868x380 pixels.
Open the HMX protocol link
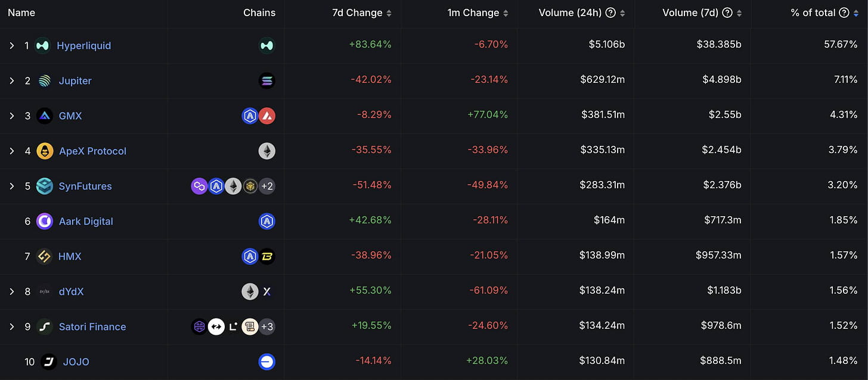70,256
